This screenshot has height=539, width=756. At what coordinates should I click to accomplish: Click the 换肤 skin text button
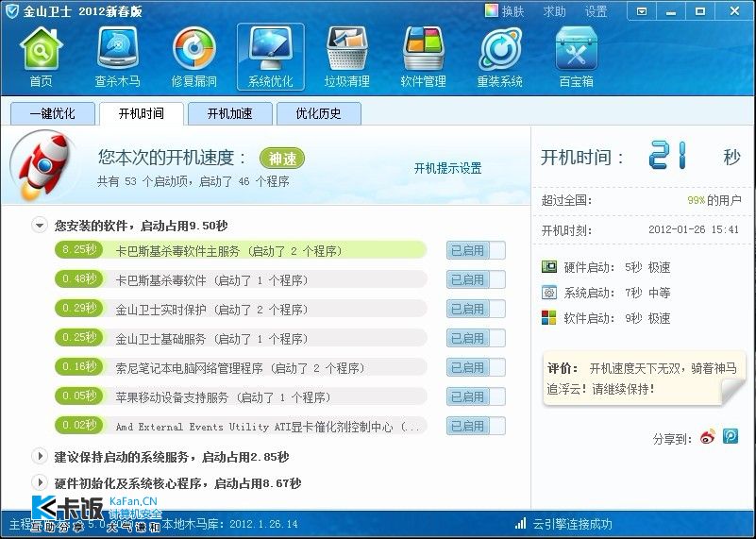click(x=513, y=11)
